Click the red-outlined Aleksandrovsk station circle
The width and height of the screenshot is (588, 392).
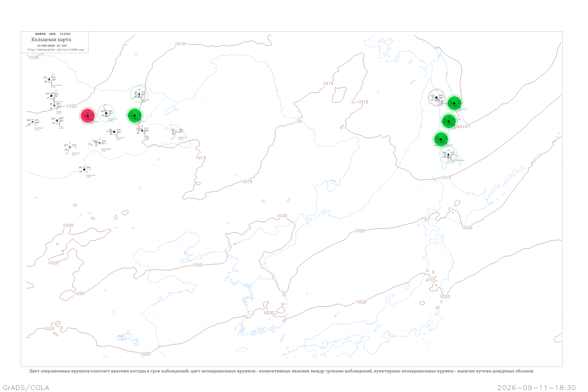point(436,97)
